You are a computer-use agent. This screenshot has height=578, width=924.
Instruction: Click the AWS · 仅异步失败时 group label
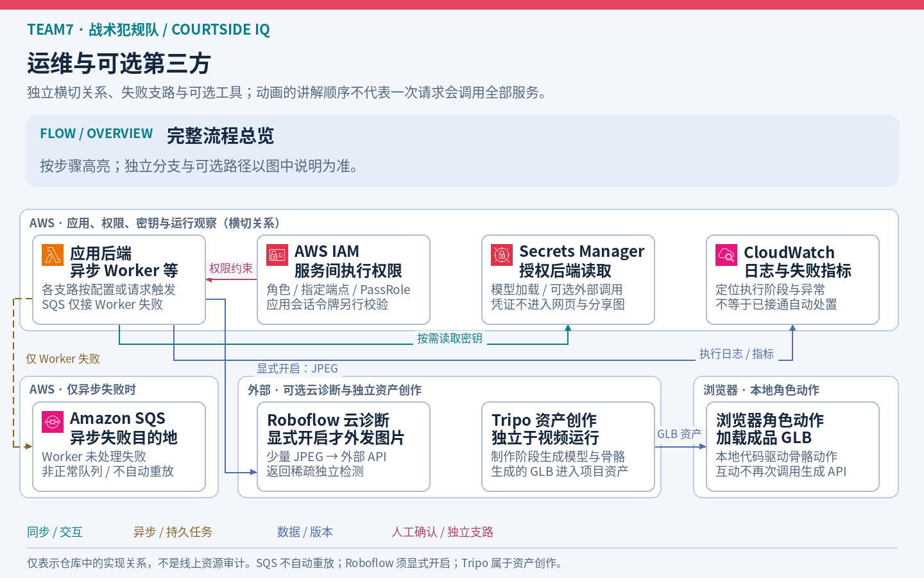click(x=83, y=390)
